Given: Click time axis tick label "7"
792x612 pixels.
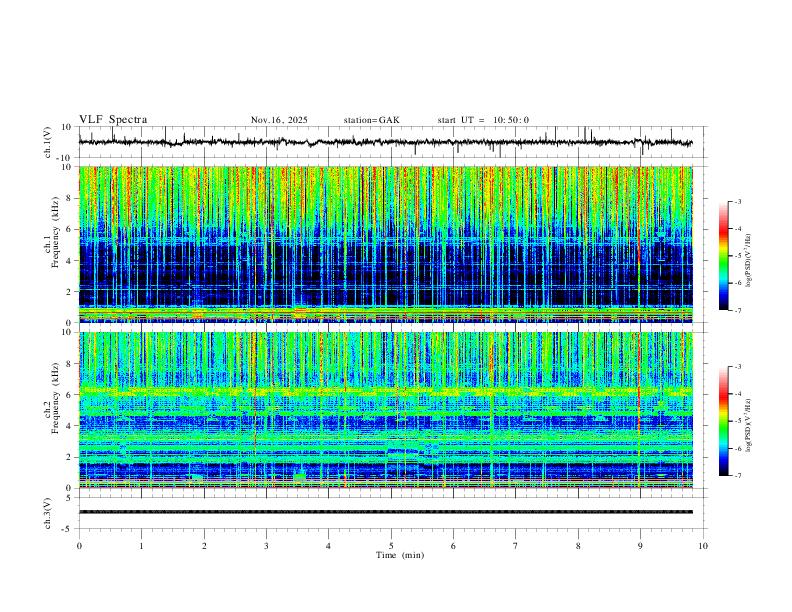Looking at the screenshot, I should tap(516, 546).
